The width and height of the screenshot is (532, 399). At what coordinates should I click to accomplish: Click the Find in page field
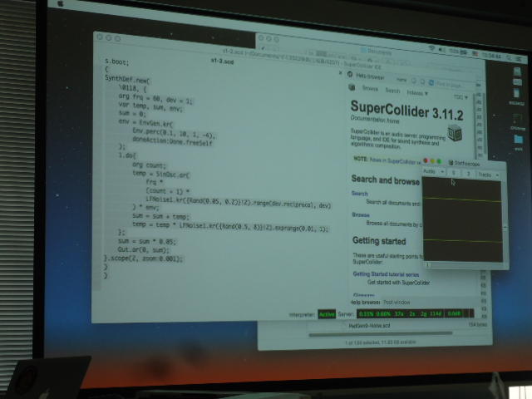pyautogui.click(x=455, y=84)
